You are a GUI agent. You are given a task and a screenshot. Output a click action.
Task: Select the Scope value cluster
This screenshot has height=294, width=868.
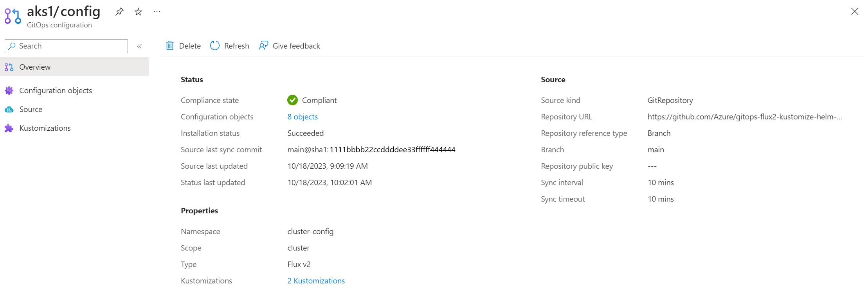click(299, 248)
